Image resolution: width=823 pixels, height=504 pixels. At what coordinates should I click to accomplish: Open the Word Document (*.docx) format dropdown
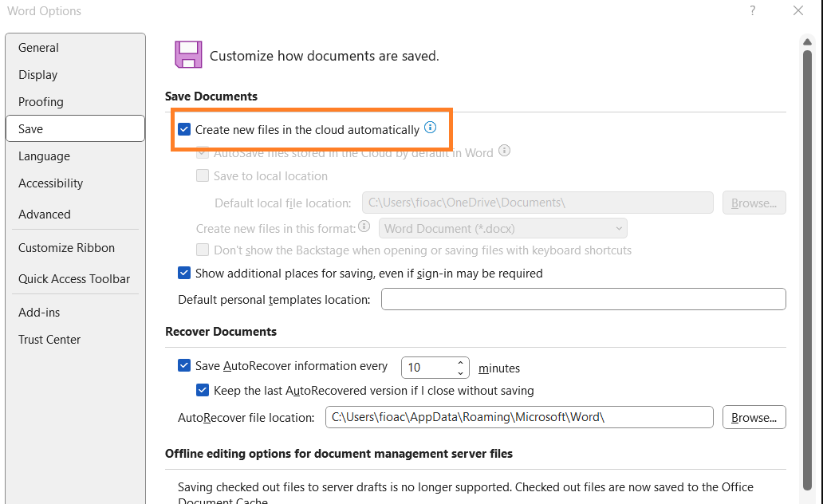(x=502, y=229)
